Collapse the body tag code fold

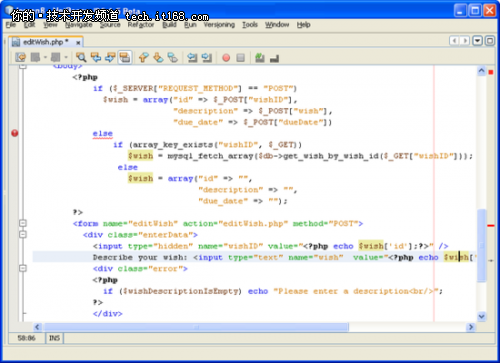click(23, 66)
